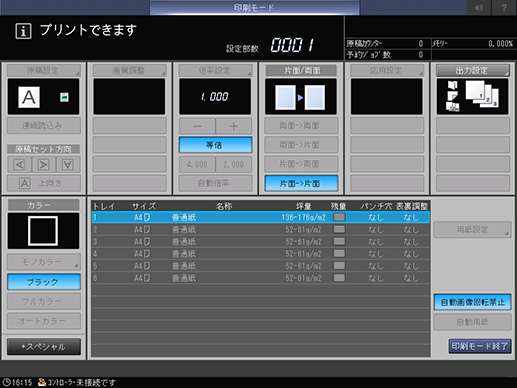Select 両面->両面 duplex mode

(301, 126)
